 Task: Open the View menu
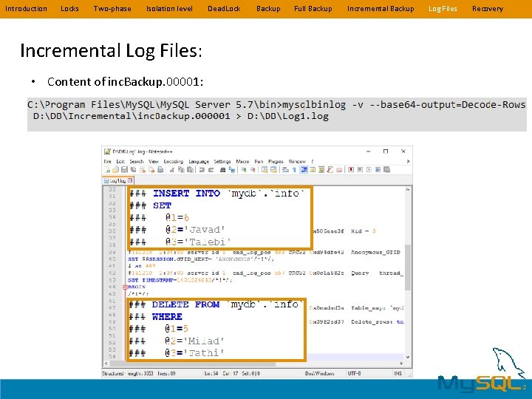click(x=154, y=162)
